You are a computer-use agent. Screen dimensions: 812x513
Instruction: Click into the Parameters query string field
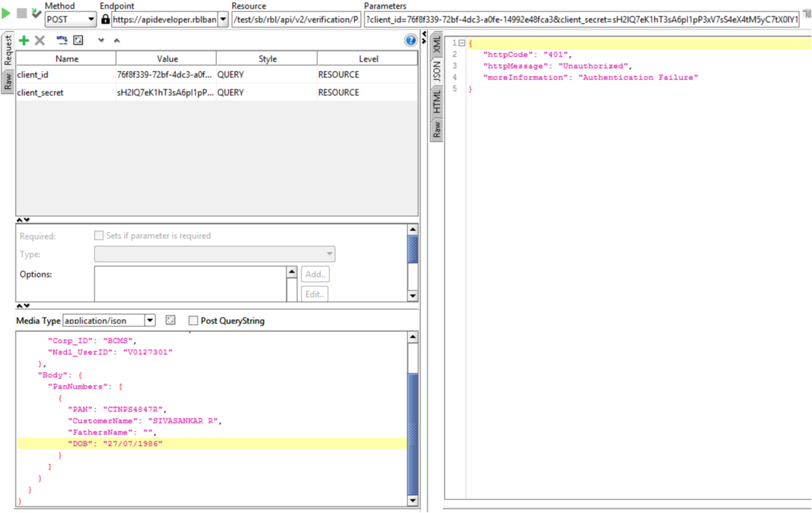[x=581, y=19]
